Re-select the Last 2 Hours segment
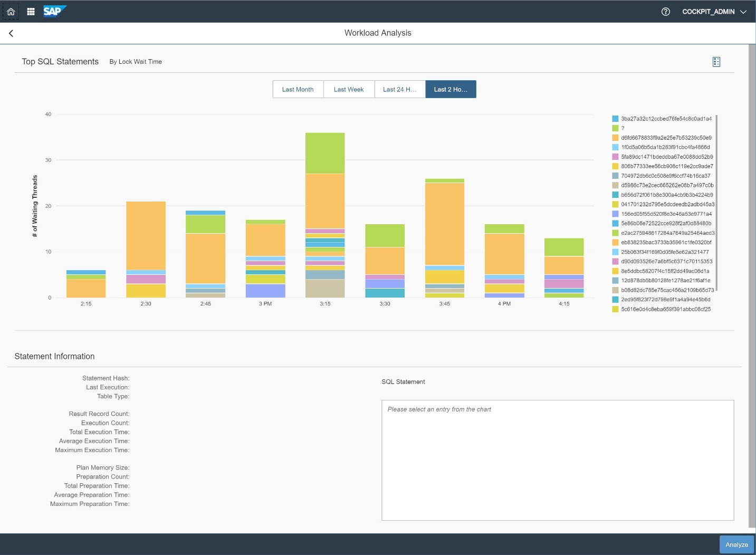The height and width of the screenshot is (555, 756). [451, 89]
